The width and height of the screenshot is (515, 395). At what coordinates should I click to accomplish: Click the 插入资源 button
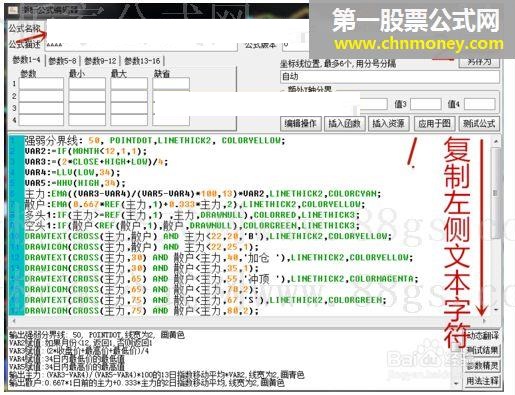click(389, 124)
